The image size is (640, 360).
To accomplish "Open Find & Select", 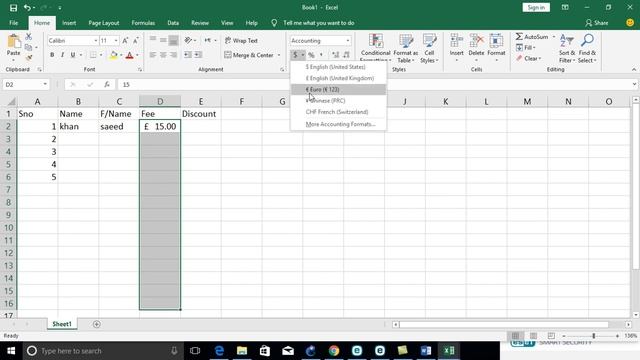I will click(x=587, y=48).
